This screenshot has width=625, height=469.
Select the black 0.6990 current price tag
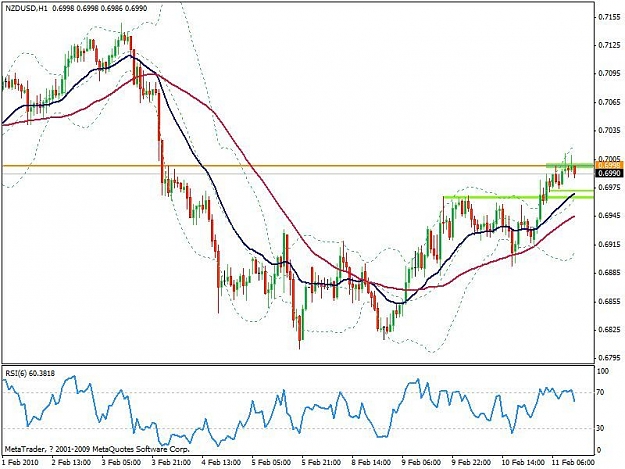click(x=608, y=173)
